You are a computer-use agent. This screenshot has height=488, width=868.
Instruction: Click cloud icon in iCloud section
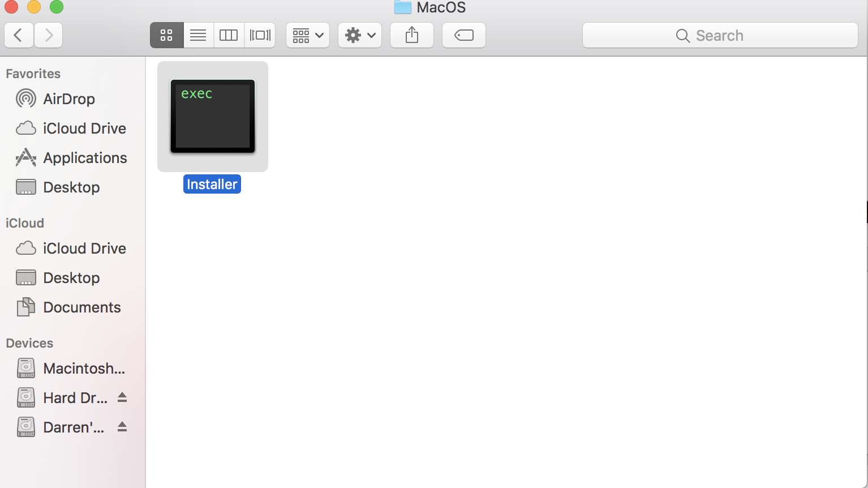click(x=26, y=249)
